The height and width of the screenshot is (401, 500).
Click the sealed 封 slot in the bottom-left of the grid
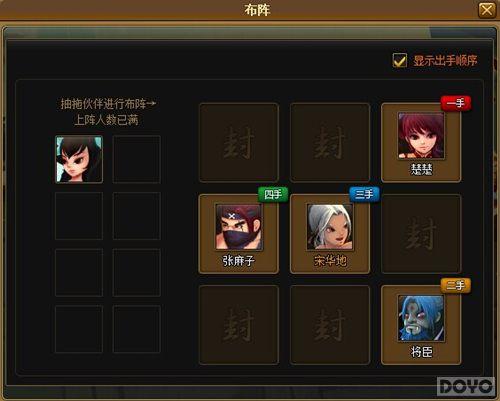(x=239, y=325)
